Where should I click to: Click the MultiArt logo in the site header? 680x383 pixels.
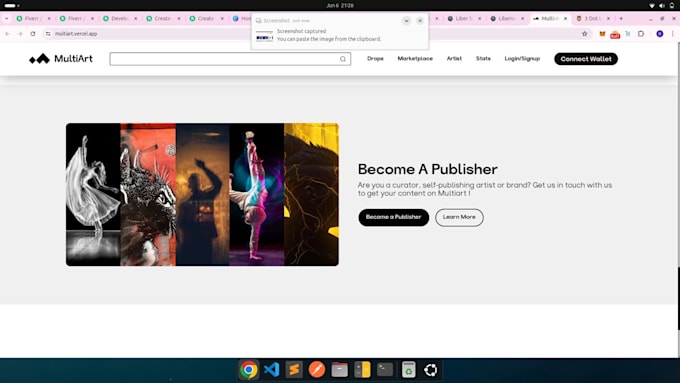pos(61,59)
